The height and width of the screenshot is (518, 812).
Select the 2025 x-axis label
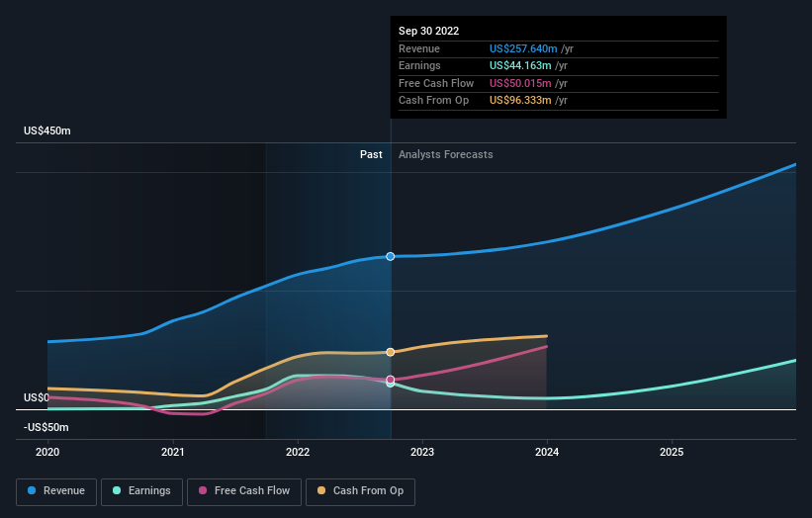[672, 453]
